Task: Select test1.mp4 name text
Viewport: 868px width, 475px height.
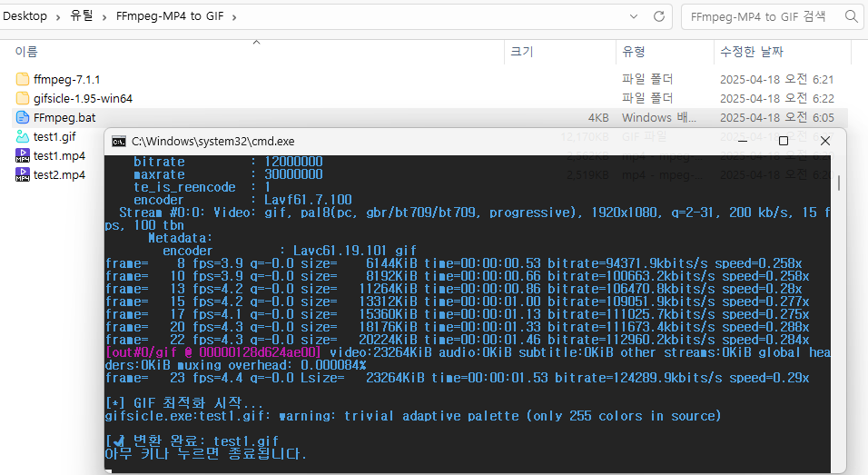Action: click(59, 156)
